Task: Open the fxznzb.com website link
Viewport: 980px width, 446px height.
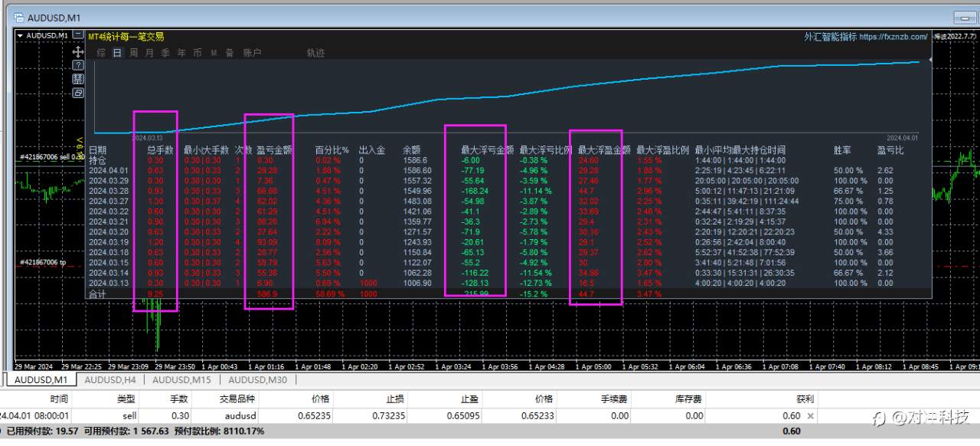Action: [893, 37]
